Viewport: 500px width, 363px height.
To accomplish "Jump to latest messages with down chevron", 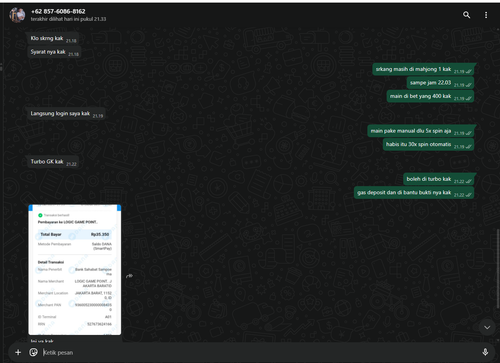I will [487, 327].
